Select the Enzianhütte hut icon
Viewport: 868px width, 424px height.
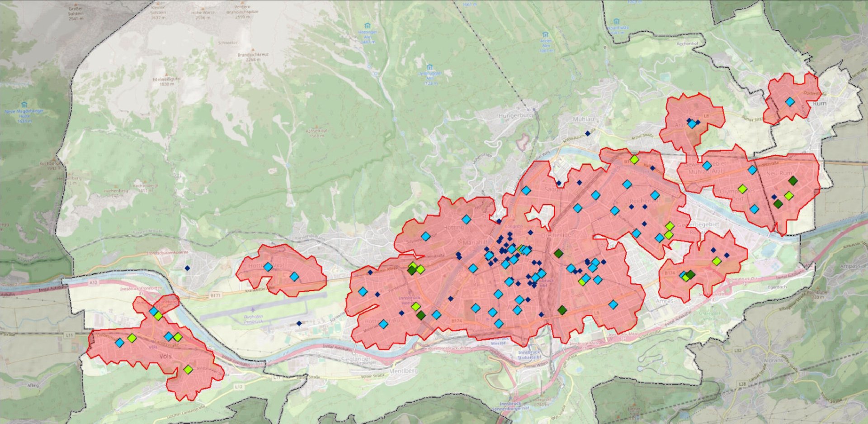coord(617,21)
